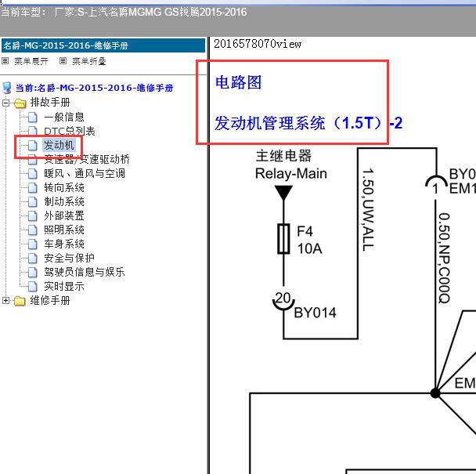Click the document icon next to 照明系统
Image resolution: width=476 pixels, height=474 pixels.
coord(32,230)
